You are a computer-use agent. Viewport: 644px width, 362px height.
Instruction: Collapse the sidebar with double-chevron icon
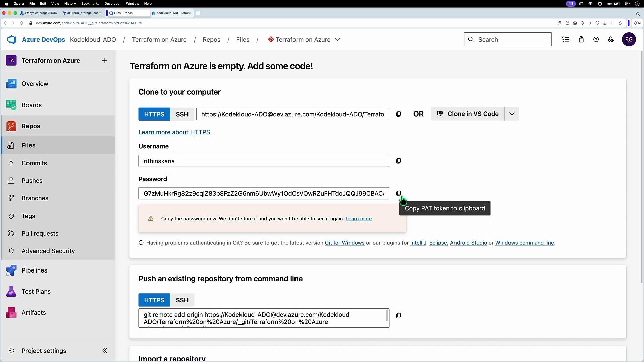coord(105,351)
